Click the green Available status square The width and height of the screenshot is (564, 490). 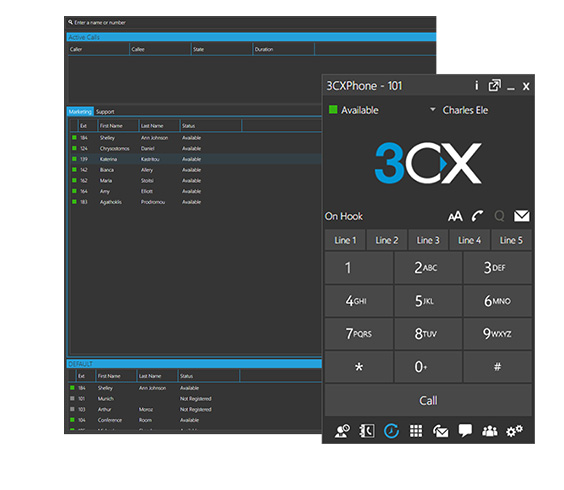click(333, 109)
